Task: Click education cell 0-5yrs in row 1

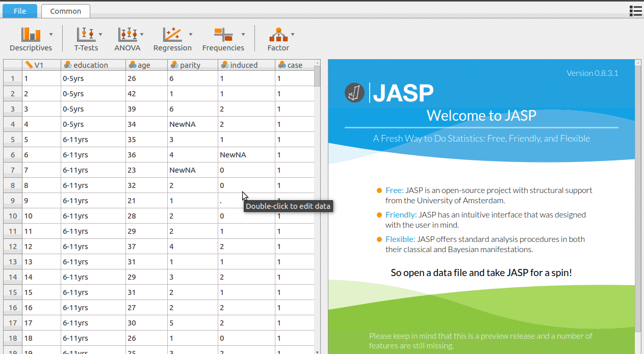Action: (x=93, y=78)
